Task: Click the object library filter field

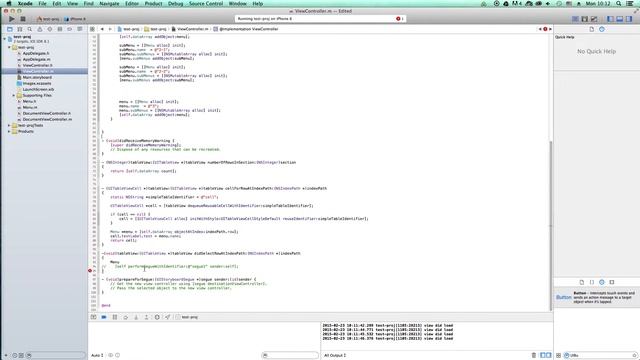Action: (601, 356)
